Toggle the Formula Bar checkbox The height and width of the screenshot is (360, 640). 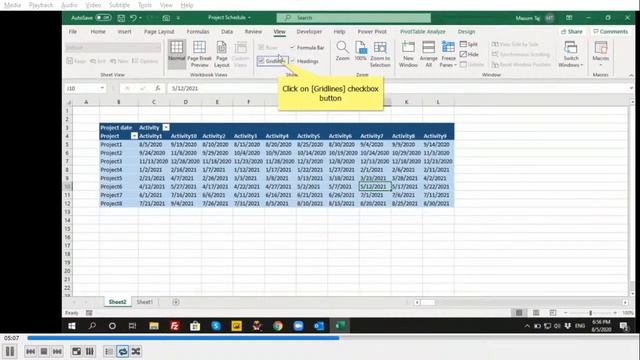coord(292,47)
